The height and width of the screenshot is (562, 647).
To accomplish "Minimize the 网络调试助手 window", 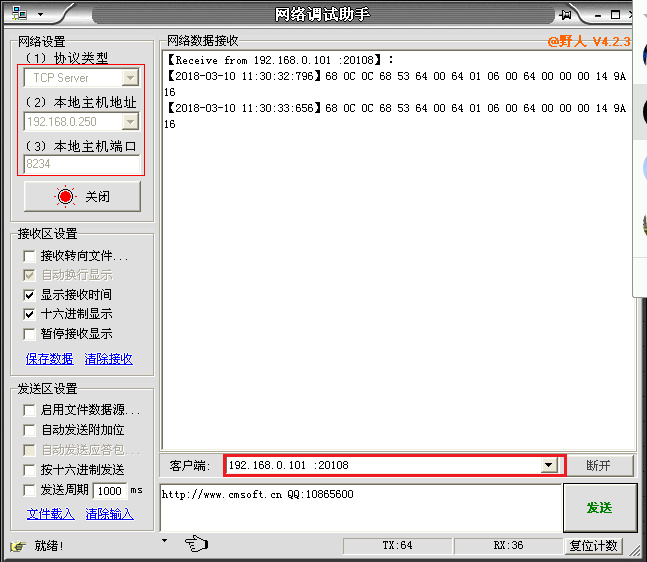I will point(598,15).
